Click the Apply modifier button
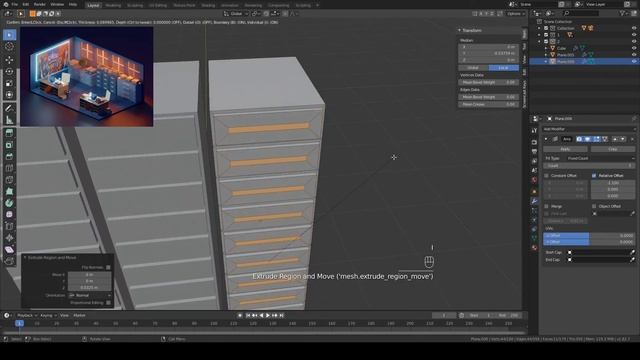This screenshot has height=360, width=640. [565, 149]
